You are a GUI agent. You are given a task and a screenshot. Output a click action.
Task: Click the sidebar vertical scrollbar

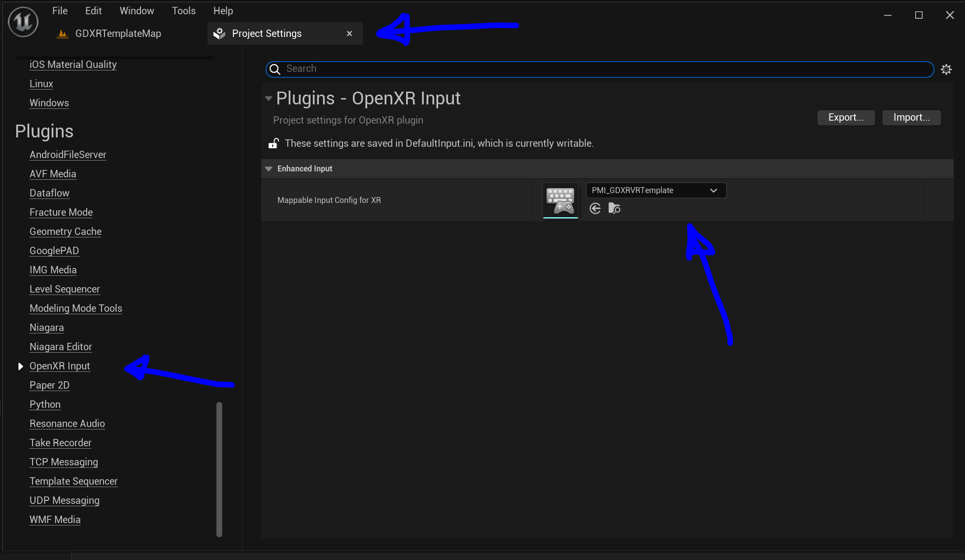click(x=219, y=469)
